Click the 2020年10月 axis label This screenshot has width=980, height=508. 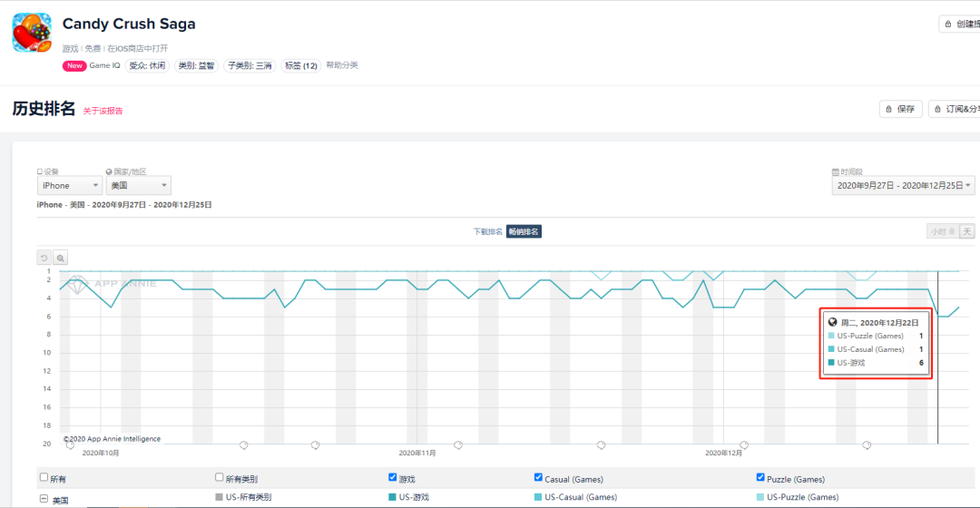pyautogui.click(x=101, y=453)
